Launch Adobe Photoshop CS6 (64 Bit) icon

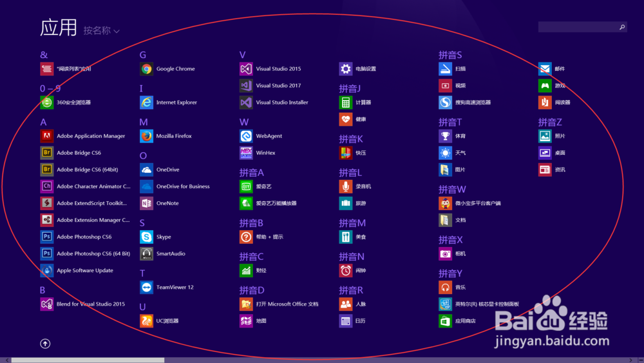pyautogui.click(x=47, y=253)
